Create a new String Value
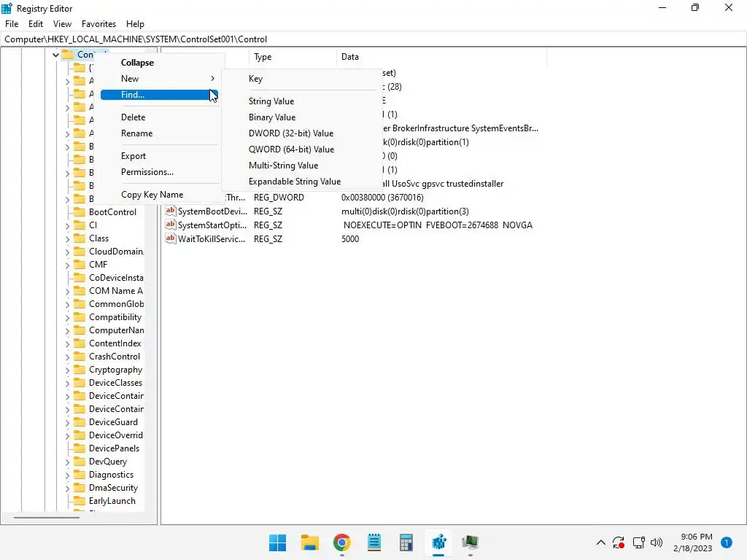The width and height of the screenshot is (747, 560). [271, 101]
